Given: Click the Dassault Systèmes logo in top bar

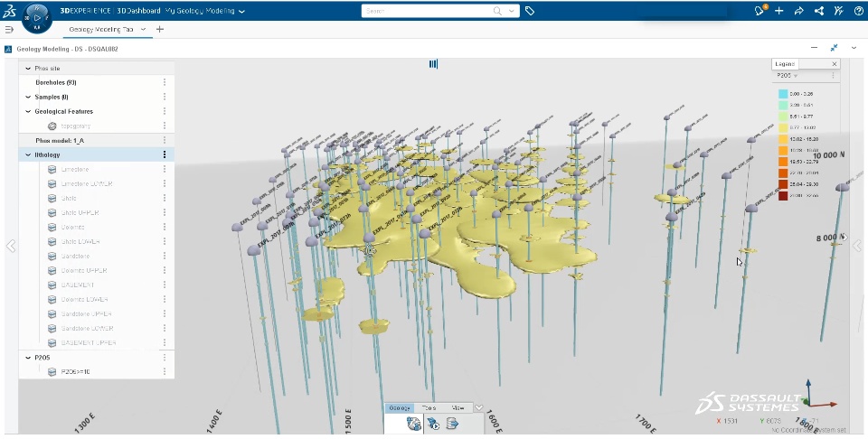Looking at the screenshot, I should 9,11.
